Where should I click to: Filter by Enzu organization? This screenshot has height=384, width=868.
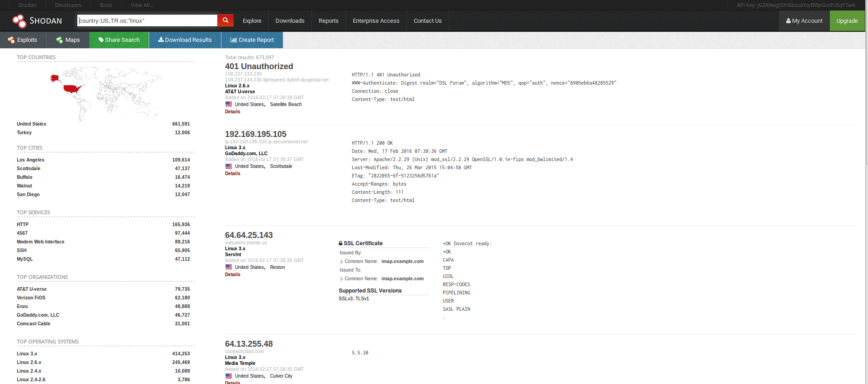point(22,306)
